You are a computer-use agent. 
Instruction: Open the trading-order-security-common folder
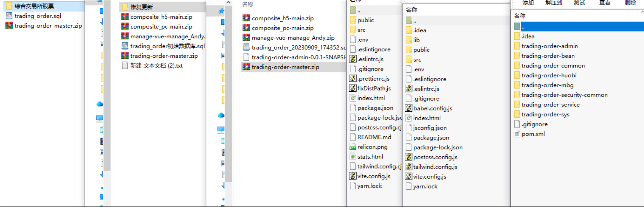tap(564, 95)
